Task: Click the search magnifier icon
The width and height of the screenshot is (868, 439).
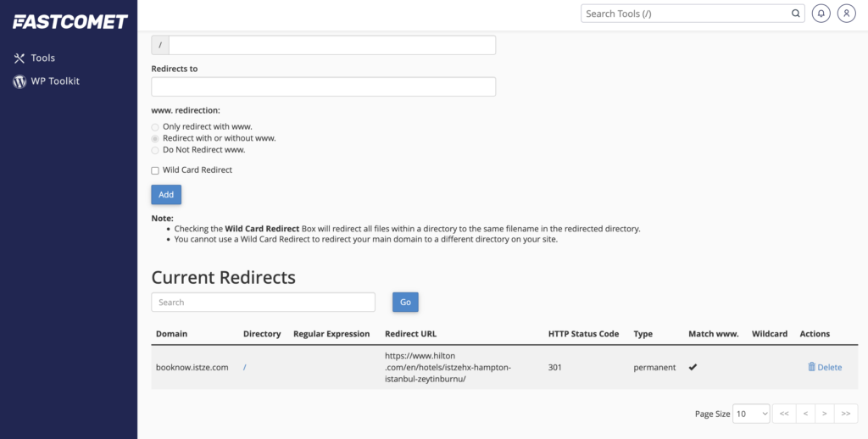Action: coord(795,14)
